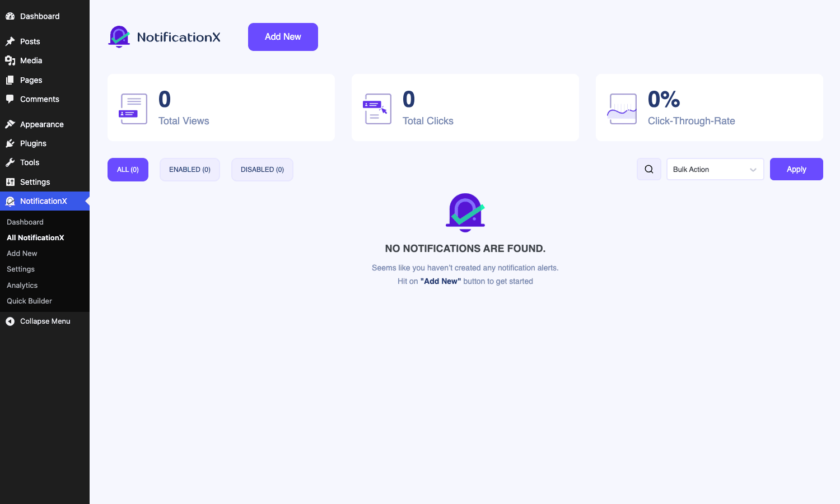Click the Collapse Menu arrow icon
Image resolution: width=840 pixels, height=504 pixels.
tap(10, 321)
